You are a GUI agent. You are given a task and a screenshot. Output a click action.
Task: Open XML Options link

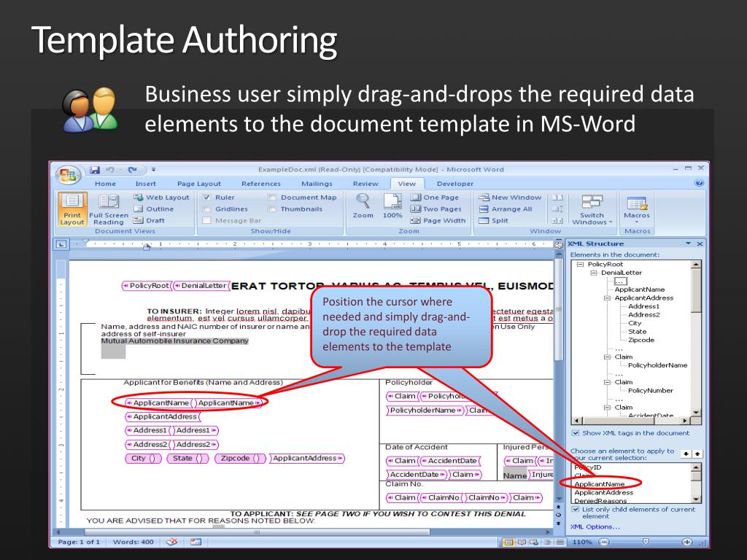(x=595, y=526)
